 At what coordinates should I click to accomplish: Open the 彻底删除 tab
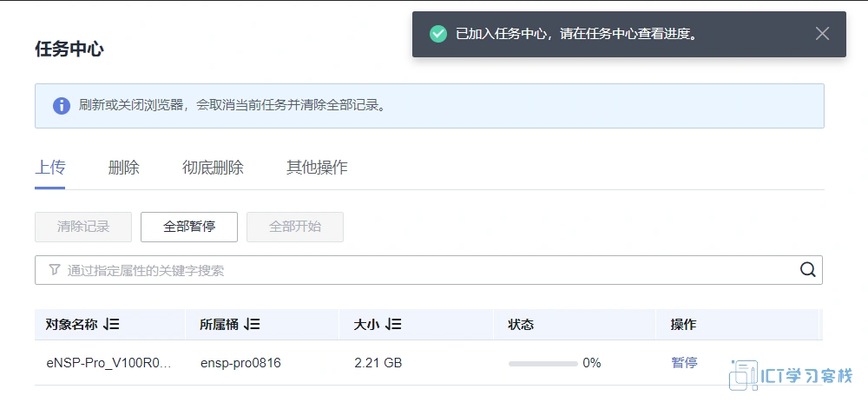tap(214, 167)
